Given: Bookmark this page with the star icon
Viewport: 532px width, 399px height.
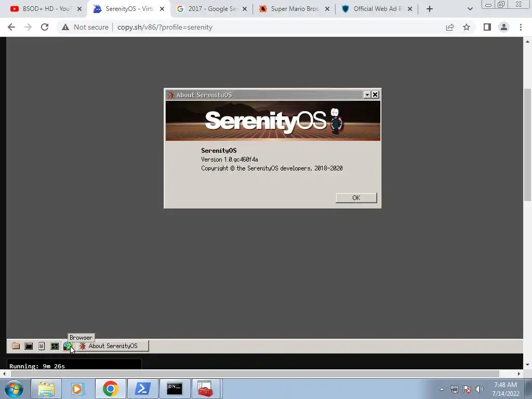Looking at the screenshot, I should [467, 27].
